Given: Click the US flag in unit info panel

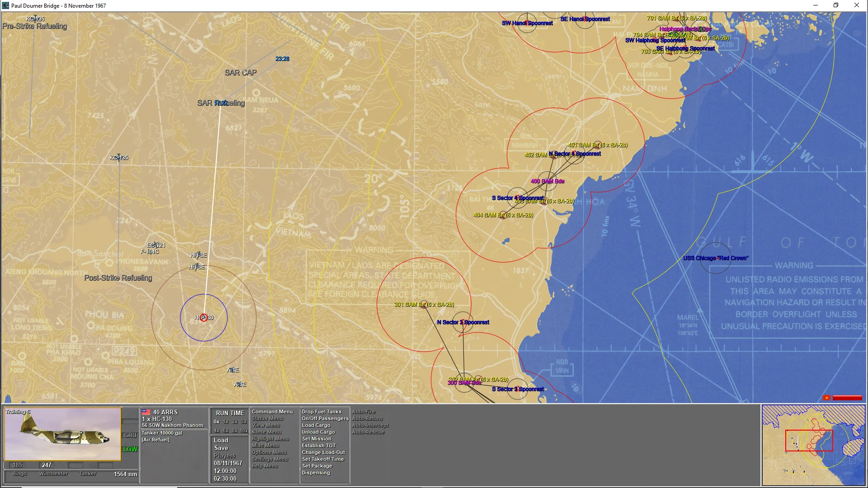Looking at the screenshot, I should (x=146, y=412).
